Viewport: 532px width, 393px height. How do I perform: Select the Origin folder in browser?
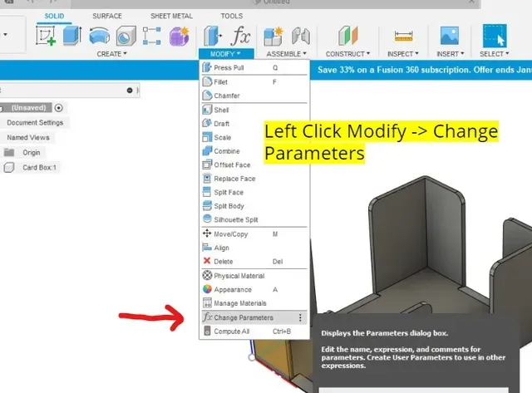point(32,153)
